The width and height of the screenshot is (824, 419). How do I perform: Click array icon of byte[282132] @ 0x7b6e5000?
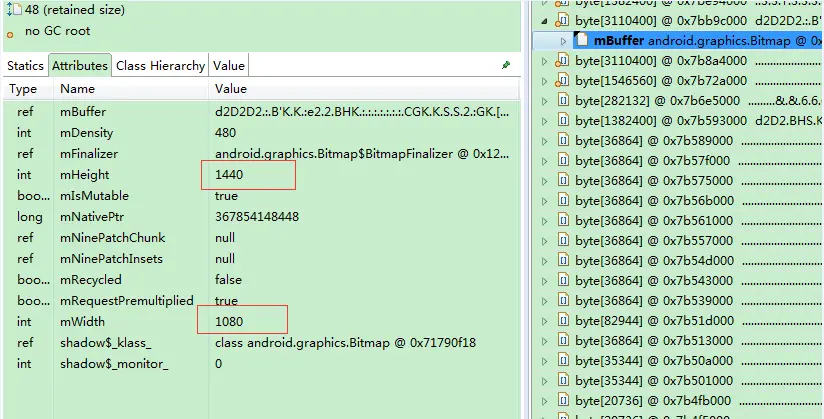pyautogui.click(x=563, y=101)
